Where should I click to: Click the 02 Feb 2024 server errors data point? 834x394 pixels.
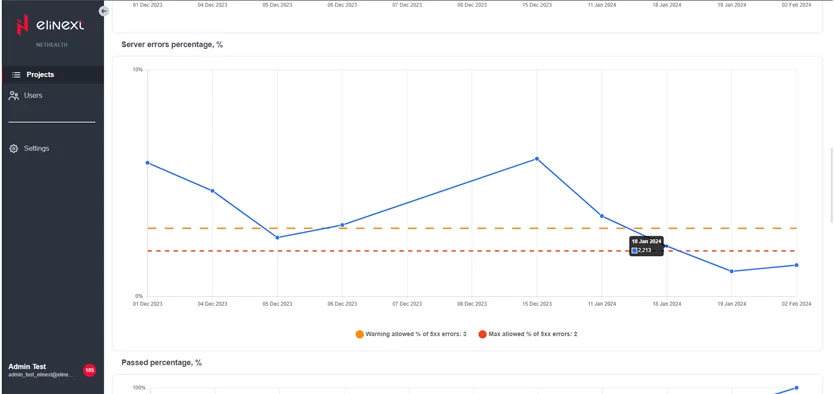click(x=796, y=265)
